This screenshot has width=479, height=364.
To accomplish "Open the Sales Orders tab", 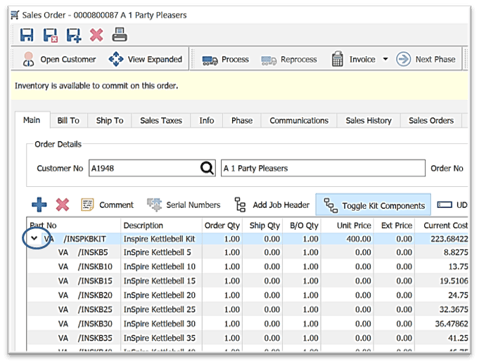I will (431, 120).
